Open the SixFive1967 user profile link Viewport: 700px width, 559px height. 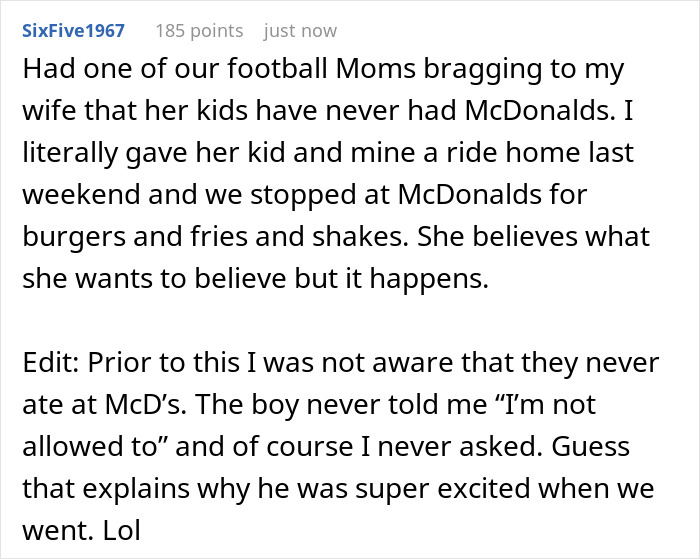point(72,31)
